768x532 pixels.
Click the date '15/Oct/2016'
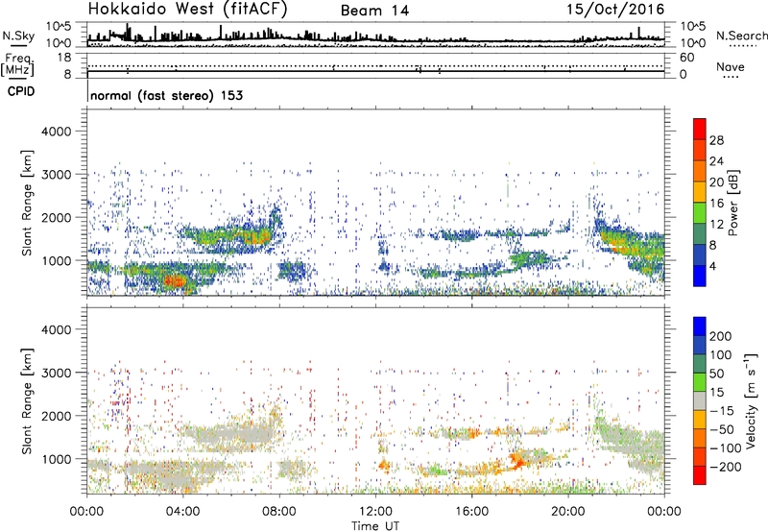(615, 10)
